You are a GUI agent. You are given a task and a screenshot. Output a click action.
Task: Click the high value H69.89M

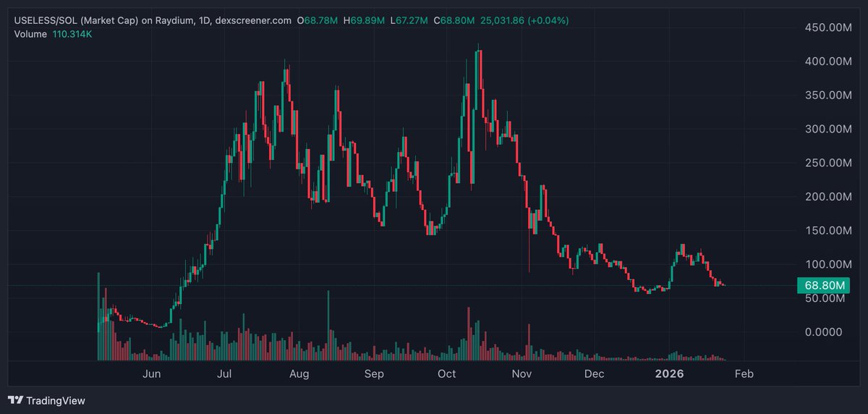coord(364,20)
